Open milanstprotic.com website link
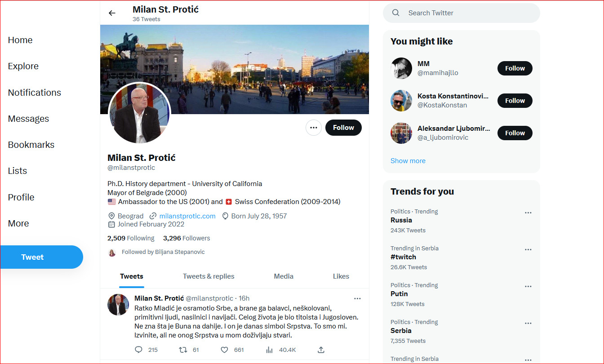Screen dimensions: 604x364 pos(187,216)
